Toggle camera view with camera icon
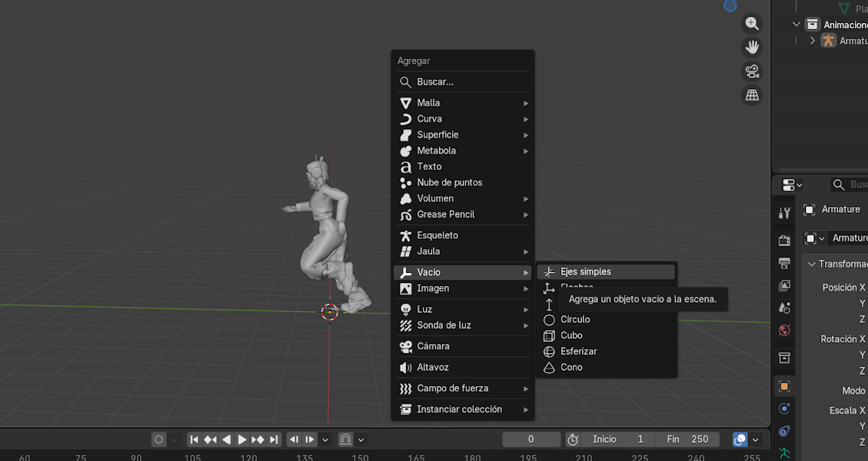 (753, 71)
